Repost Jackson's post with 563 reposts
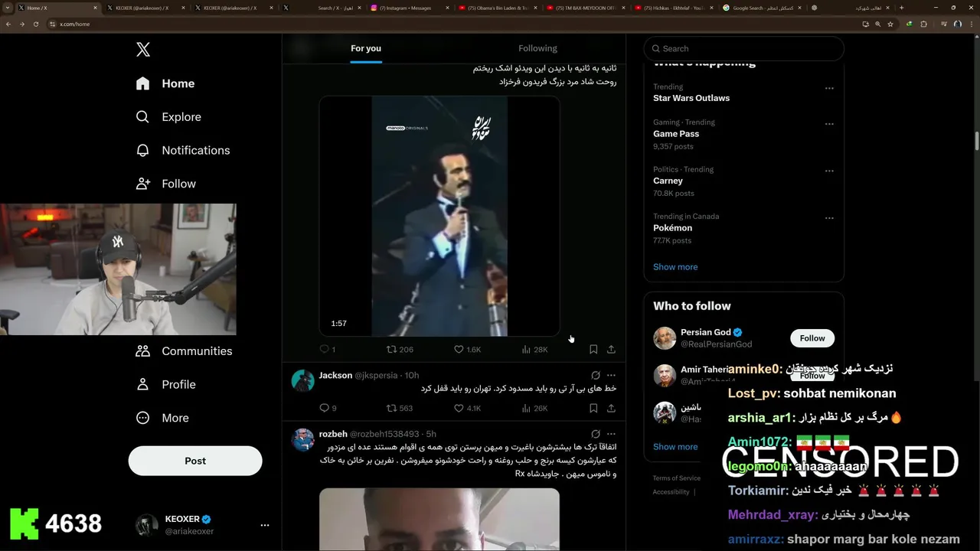The width and height of the screenshot is (980, 551). [400, 408]
